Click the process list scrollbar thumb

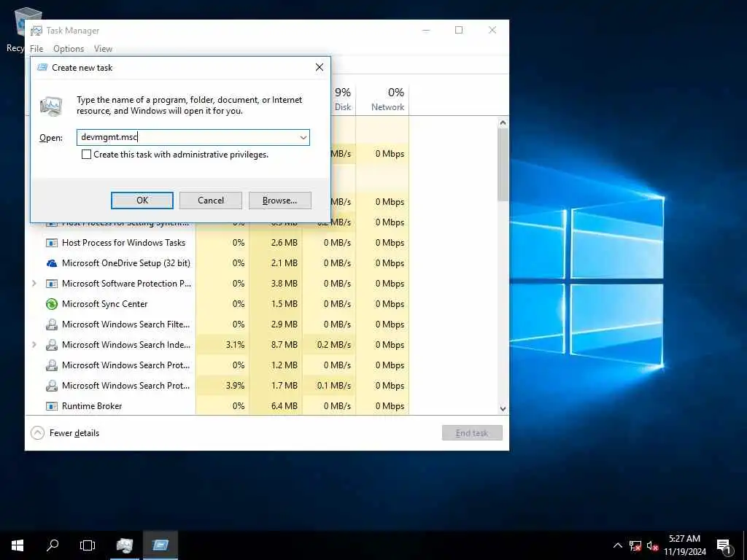click(503, 164)
